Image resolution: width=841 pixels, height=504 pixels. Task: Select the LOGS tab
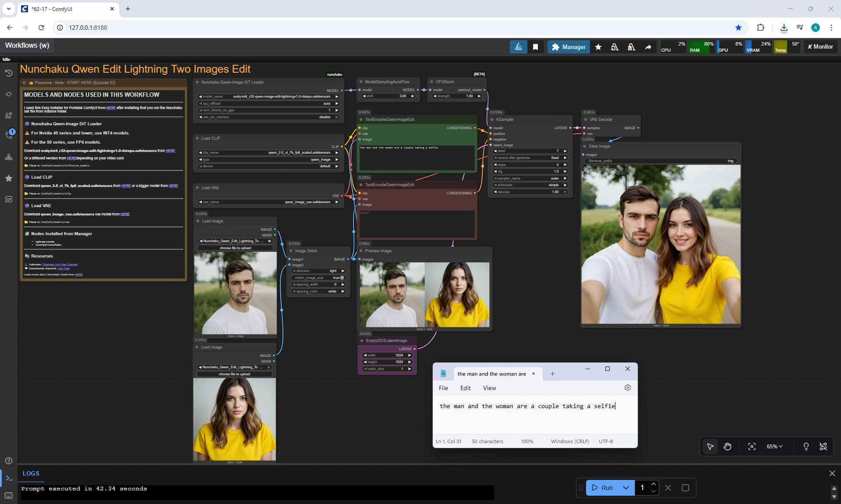coord(31,473)
